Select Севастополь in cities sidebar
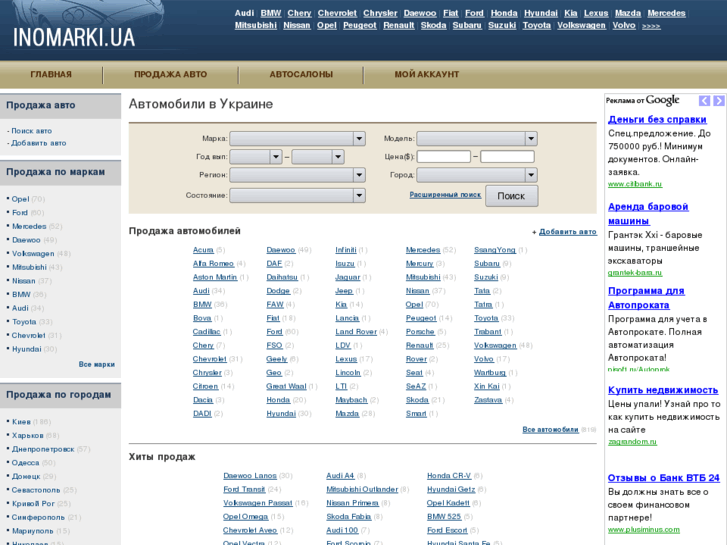The image size is (727, 545). coord(36,490)
